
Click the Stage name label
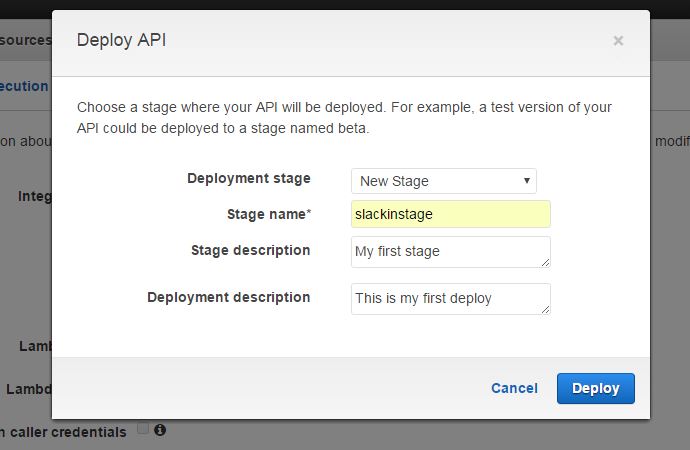[x=266, y=214]
